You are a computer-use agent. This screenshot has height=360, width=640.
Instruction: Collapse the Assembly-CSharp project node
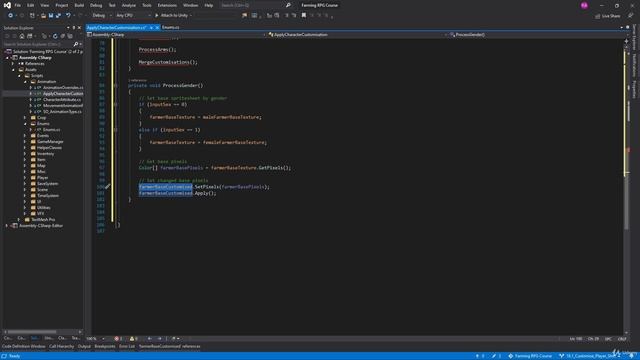pyautogui.click(x=7, y=58)
